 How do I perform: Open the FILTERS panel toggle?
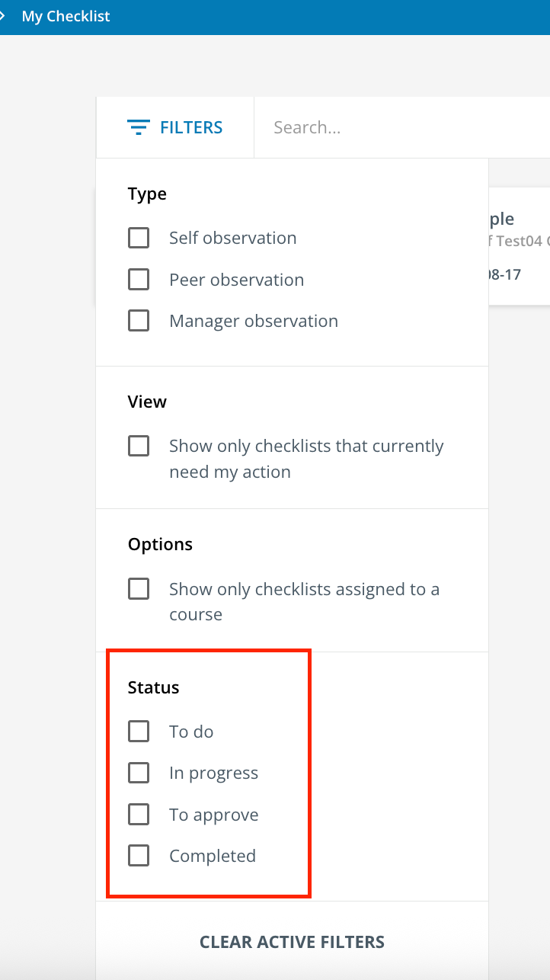coord(174,127)
